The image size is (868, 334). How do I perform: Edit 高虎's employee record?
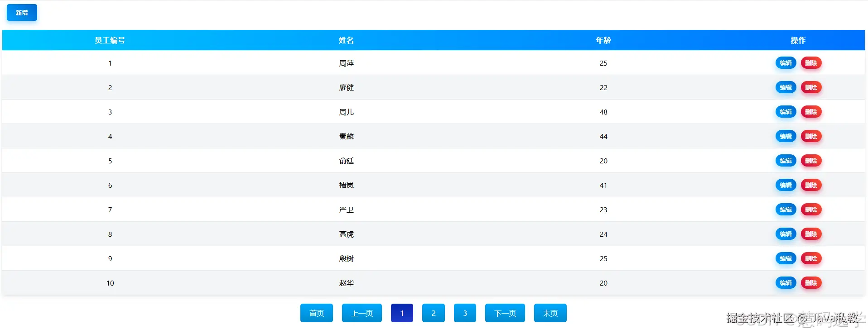786,234
